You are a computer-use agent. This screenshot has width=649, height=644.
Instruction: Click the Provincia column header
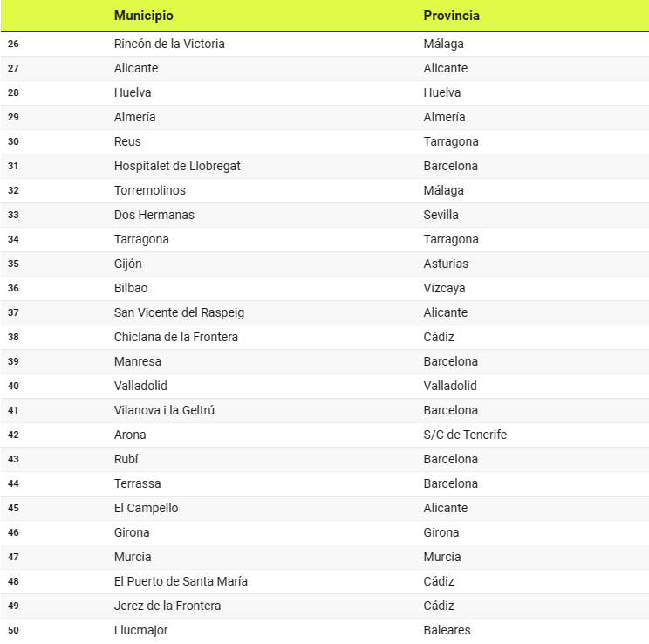tap(451, 16)
